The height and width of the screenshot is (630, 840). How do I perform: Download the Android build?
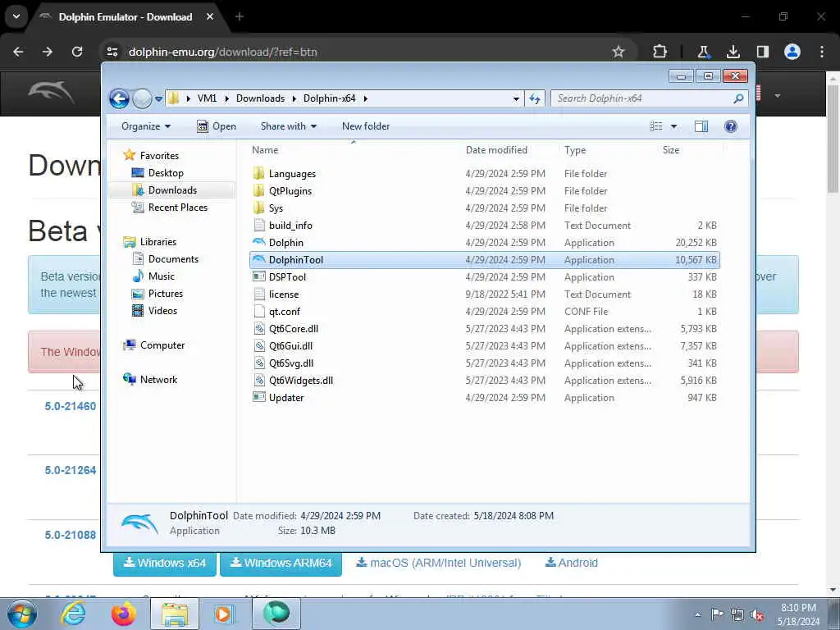pos(571,563)
